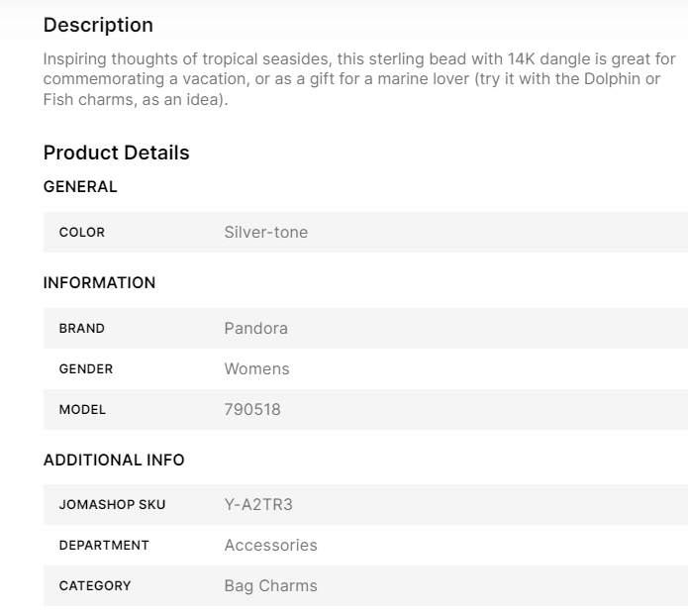Viewport: 688px width, 616px height.
Task: Open the Pandora brand value
Action: [x=255, y=328]
